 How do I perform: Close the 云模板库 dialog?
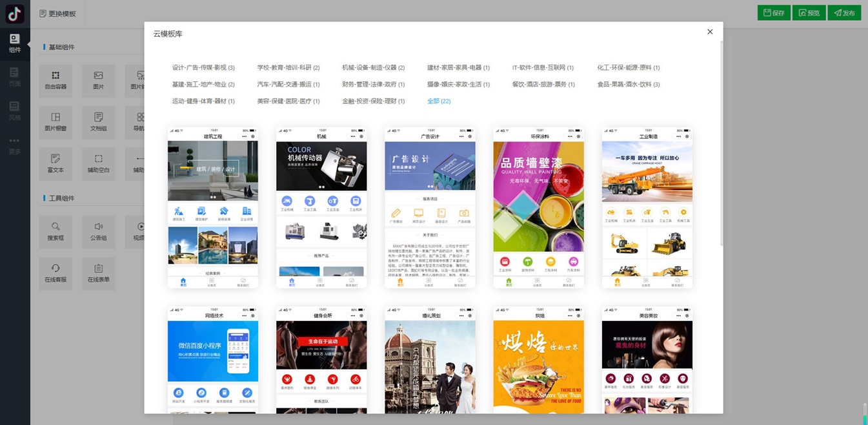(x=710, y=32)
